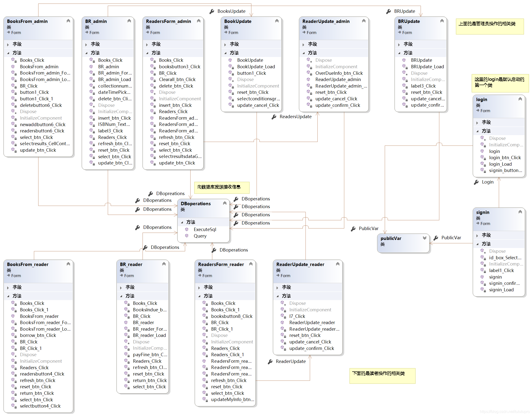
Task: Select borrow_btn_Click in BooksFrom_reader
Action: (x=38, y=335)
